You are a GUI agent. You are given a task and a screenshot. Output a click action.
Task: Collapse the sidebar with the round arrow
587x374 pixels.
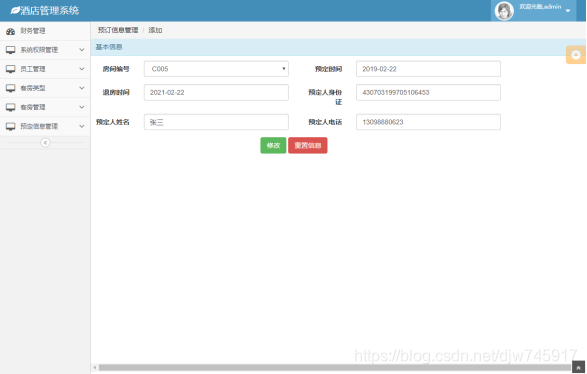click(x=45, y=143)
